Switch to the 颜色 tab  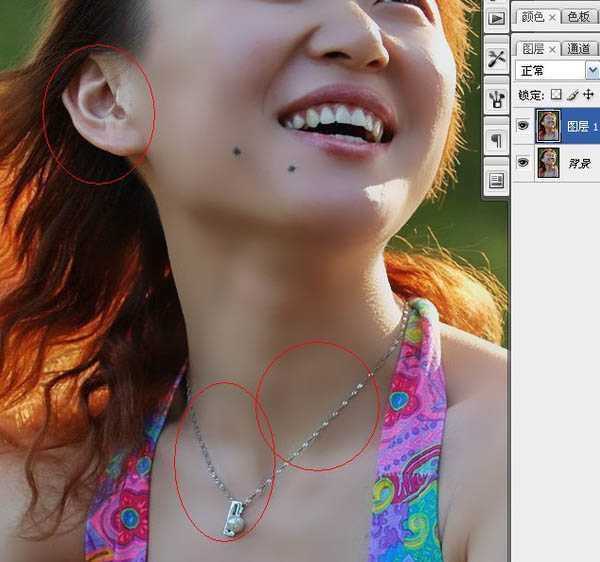point(532,17)
